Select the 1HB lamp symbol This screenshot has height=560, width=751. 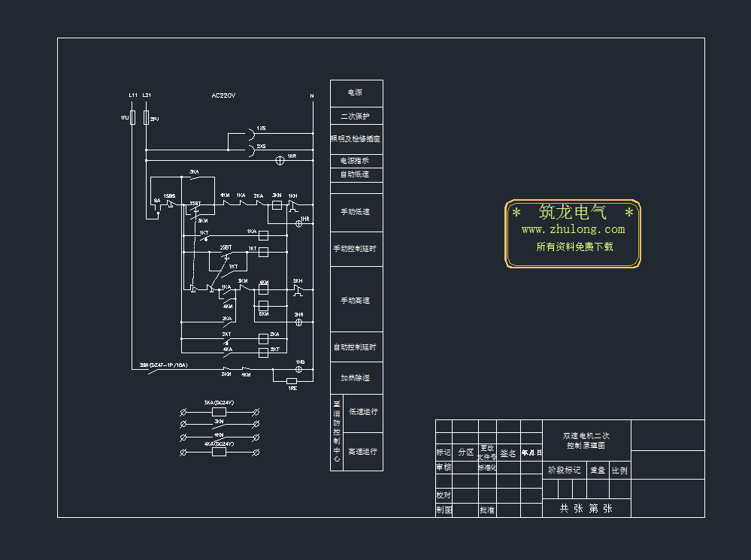point(300,370)
